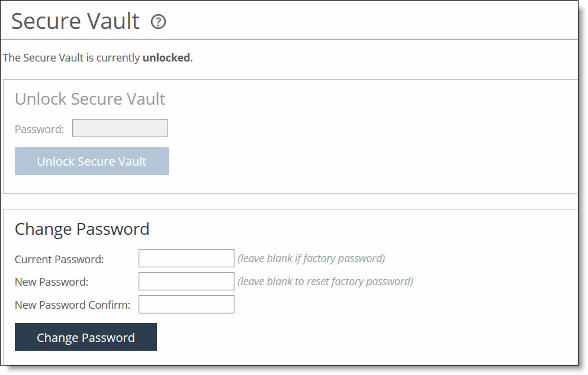Click the New Password text field

[x=186, y=281]
